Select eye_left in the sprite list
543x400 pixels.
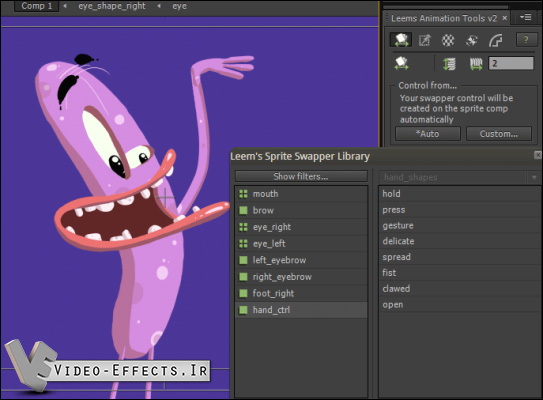[x=301, y=244]
